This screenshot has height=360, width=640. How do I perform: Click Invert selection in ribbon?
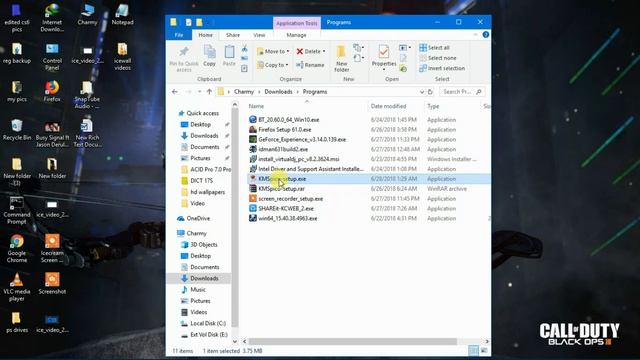click(x=442, y=68)
